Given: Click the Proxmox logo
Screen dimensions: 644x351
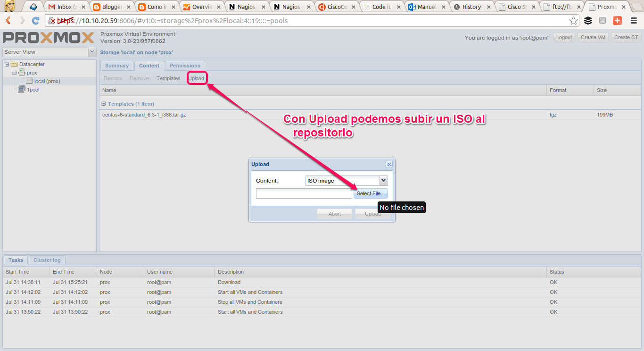Looking at the screenshot, I should [x=47, y=38].
